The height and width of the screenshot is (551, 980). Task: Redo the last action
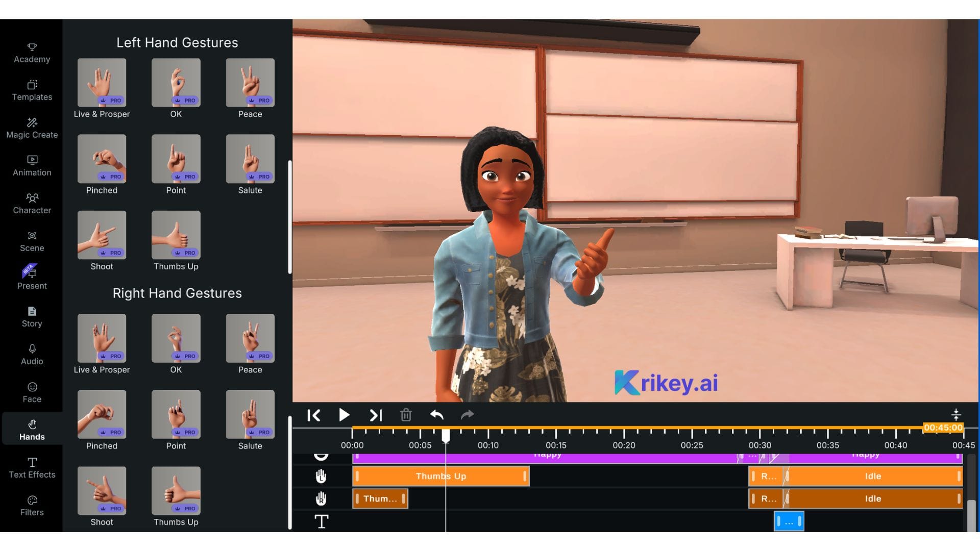coord(467,415)
